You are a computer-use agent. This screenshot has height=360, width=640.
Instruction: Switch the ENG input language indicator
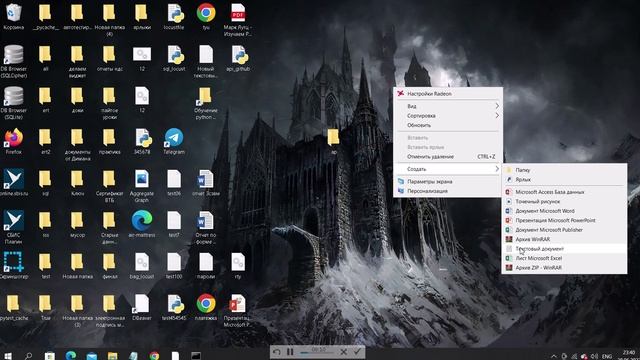607,356
